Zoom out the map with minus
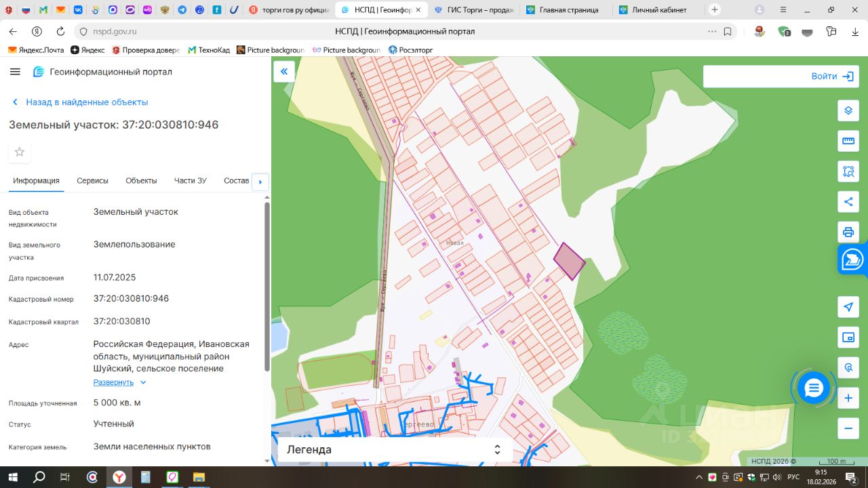The width and height of the screenshot is (868, 488). click(x=848, y=428)
